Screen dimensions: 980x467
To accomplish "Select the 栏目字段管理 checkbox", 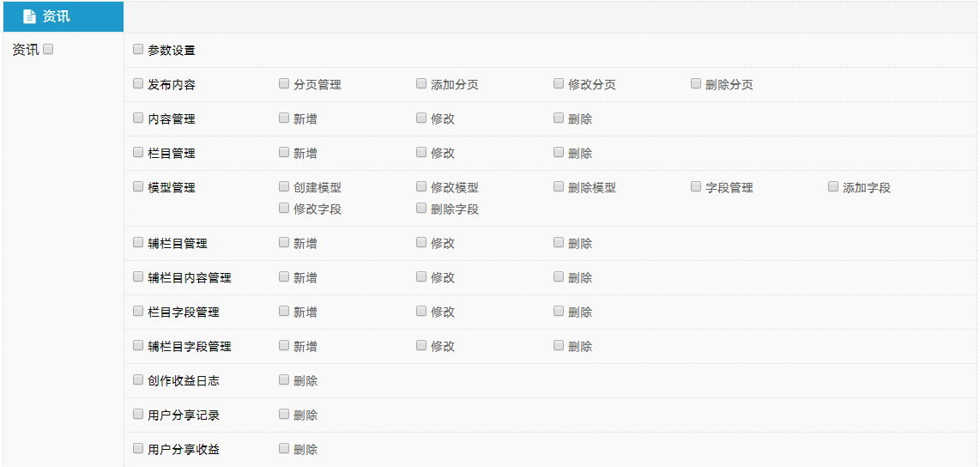I will pos(138,312).
